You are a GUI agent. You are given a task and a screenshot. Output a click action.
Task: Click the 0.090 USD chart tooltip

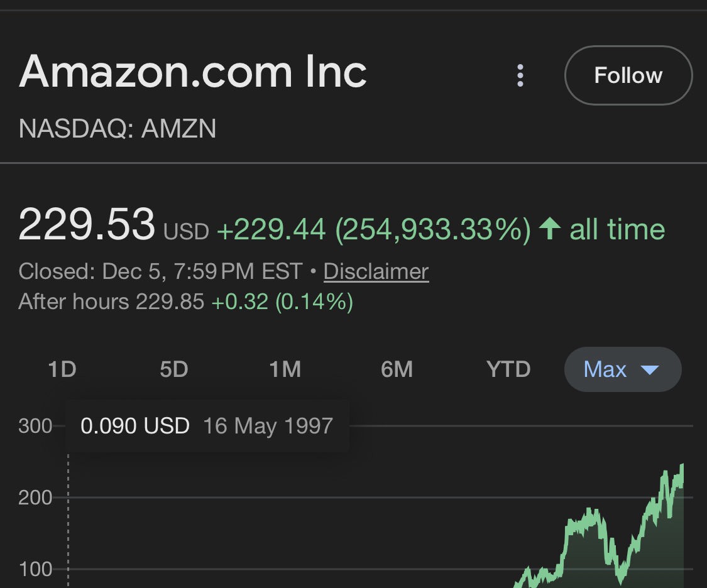pos(207,426)
